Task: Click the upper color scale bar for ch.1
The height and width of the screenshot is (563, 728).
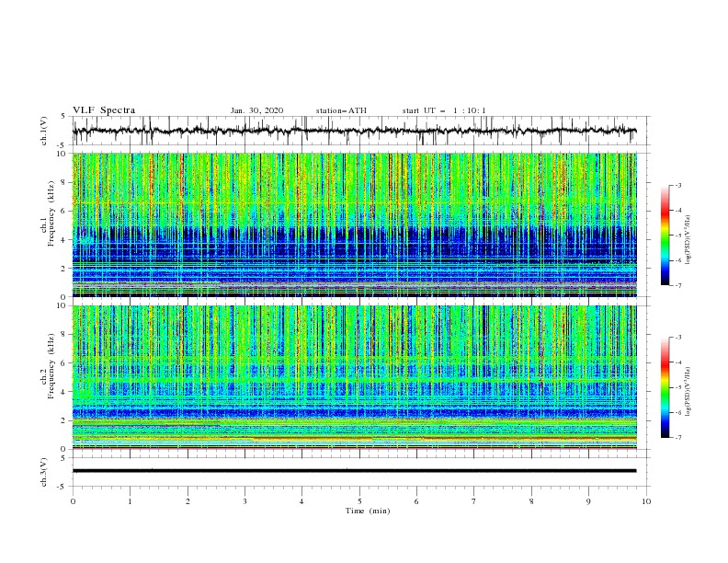Action: point(665,236)
